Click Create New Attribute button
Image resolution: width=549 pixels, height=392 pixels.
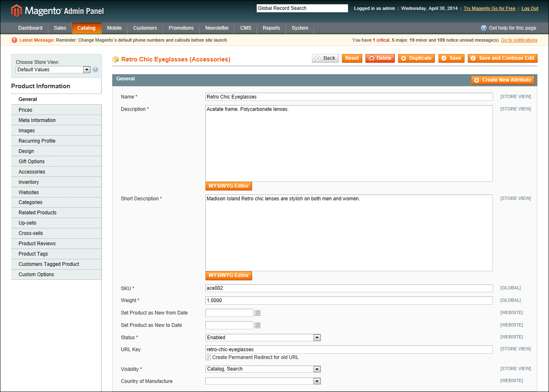(502, 80)
